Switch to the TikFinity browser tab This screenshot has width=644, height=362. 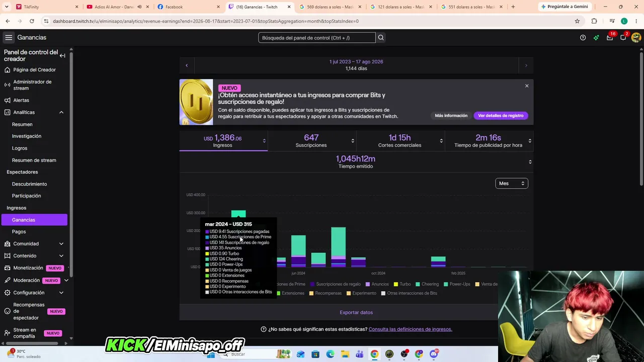coord(47,7)
